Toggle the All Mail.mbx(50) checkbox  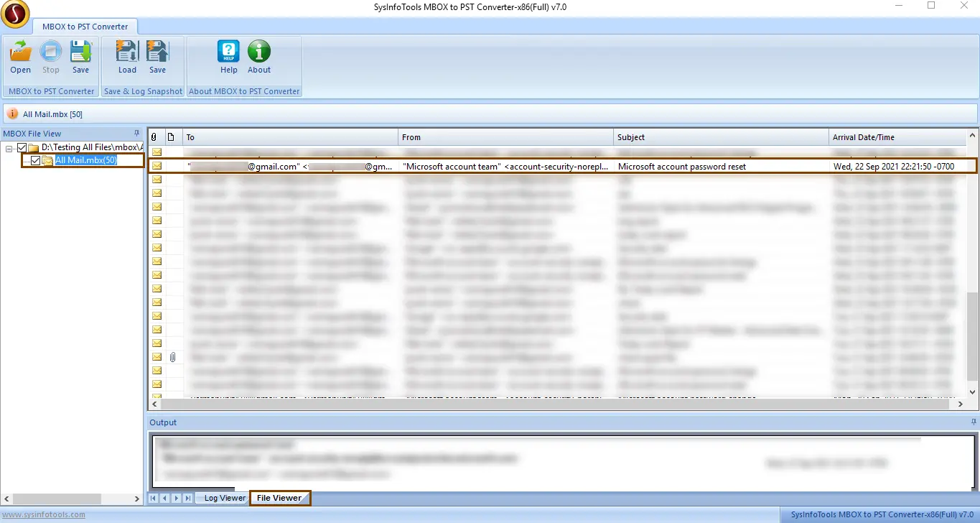tap(36, 160)
